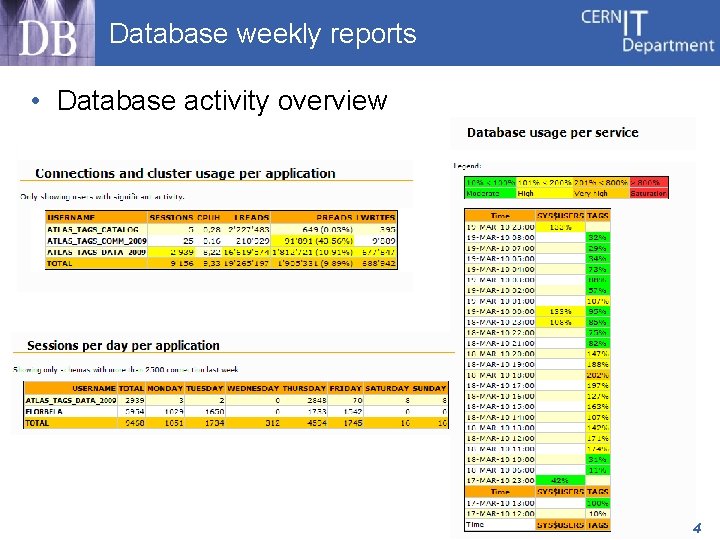Click the FLORBELA row name

click(44, 412)
